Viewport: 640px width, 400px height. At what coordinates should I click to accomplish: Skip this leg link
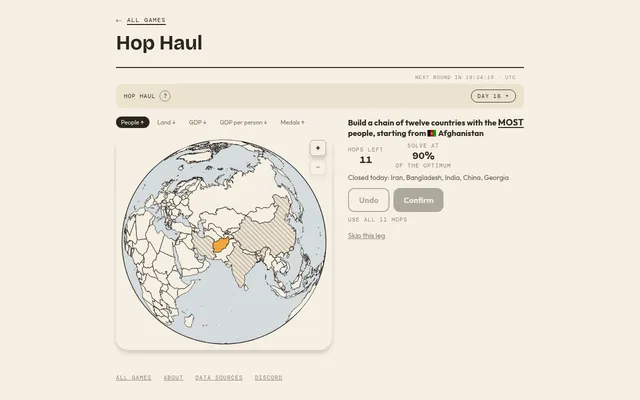[367, 236]
